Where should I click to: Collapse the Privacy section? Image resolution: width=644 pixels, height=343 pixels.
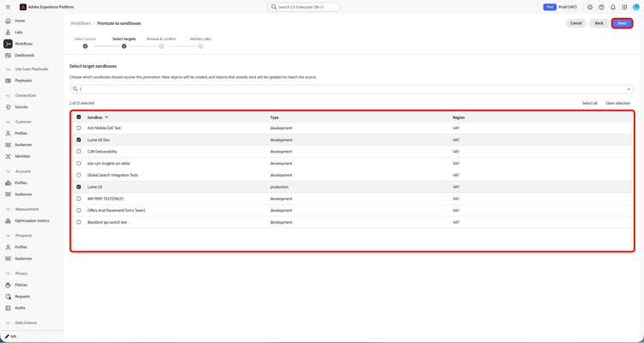(x=8, y=274)
